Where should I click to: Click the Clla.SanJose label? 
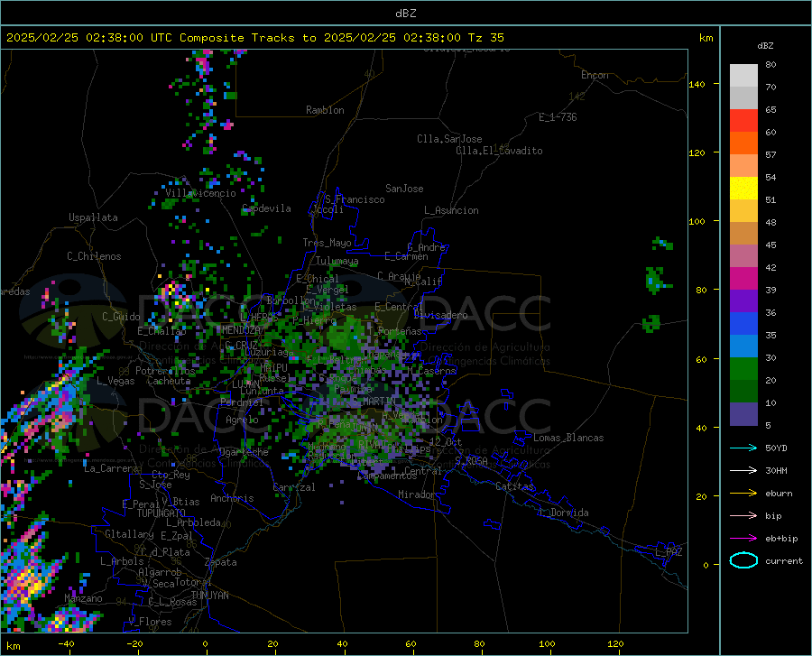tap(449, 139)
